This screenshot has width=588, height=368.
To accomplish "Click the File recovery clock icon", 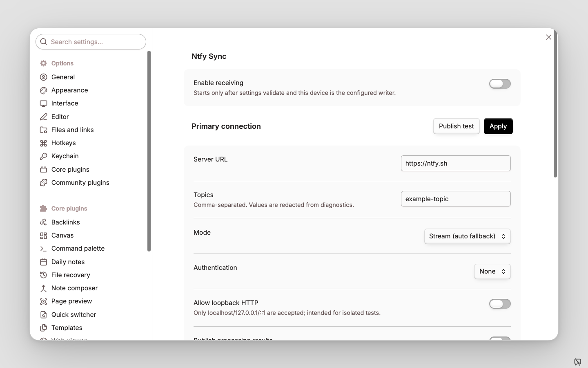I will click(x=44, y=275).
